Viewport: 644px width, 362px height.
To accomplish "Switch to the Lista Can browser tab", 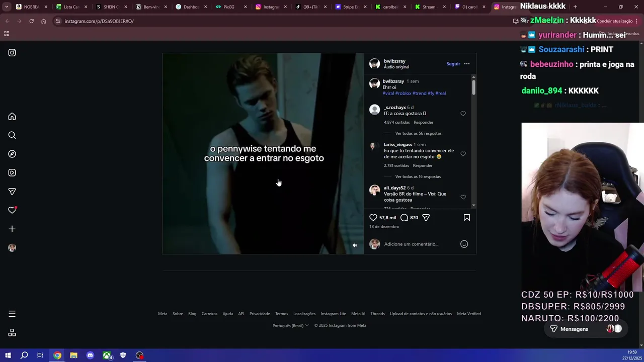I will (x=71, y=7).
